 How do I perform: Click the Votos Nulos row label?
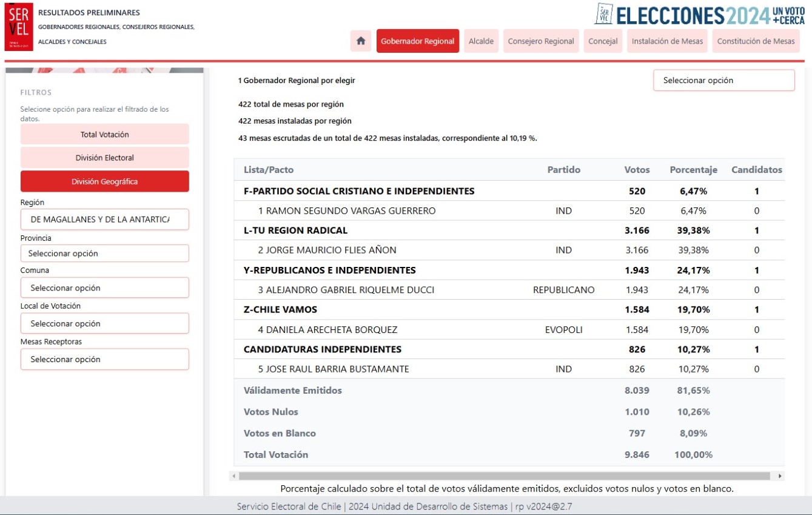point(271,412)
